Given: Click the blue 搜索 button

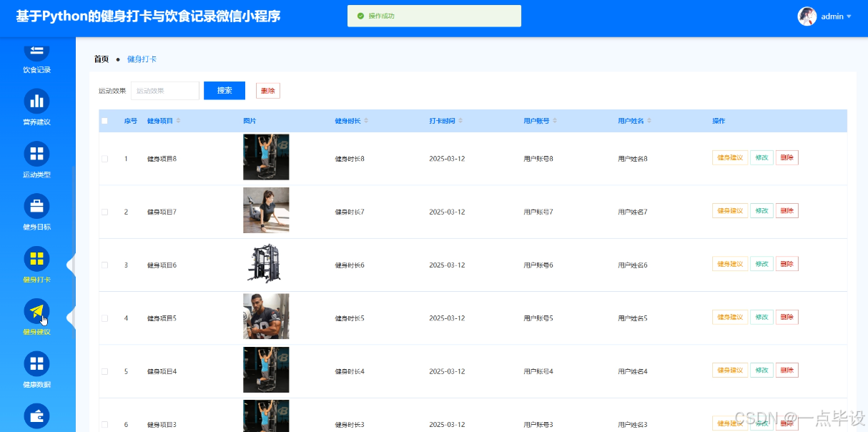Looking at the screenshot, I should [225, 91].
